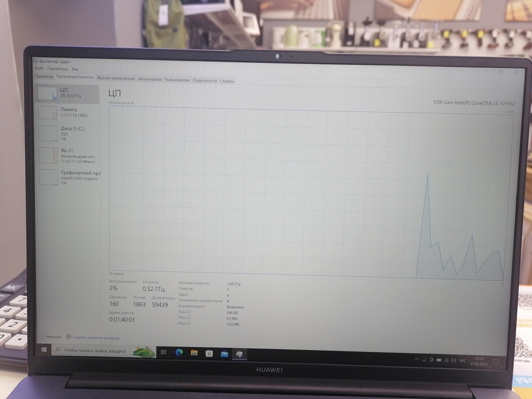Viewport: 532px width, 399px height.
Task: Collapse Task Manager with the Меньше button
Action: (x=50, y=337)
